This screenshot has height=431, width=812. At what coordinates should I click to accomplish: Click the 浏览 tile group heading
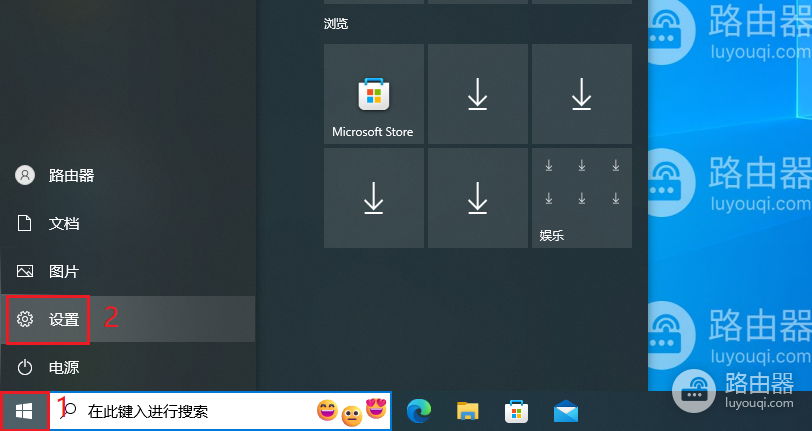click(336, 24)
